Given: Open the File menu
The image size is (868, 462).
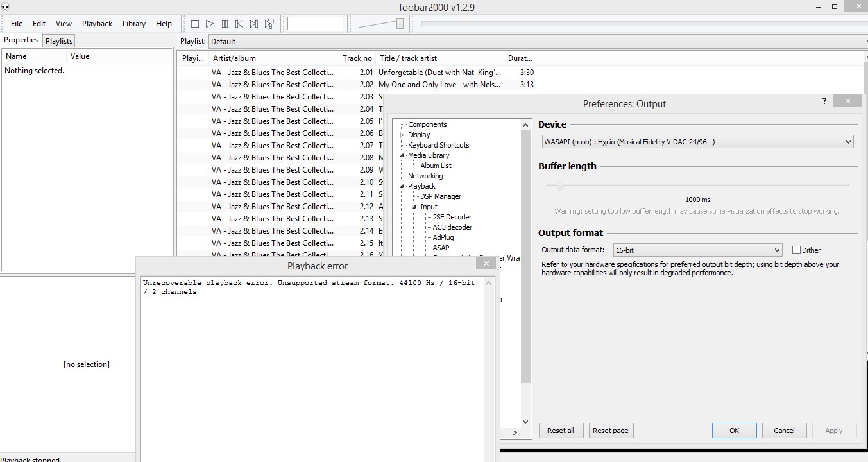Looking at the screenshot, I should 17,24.
